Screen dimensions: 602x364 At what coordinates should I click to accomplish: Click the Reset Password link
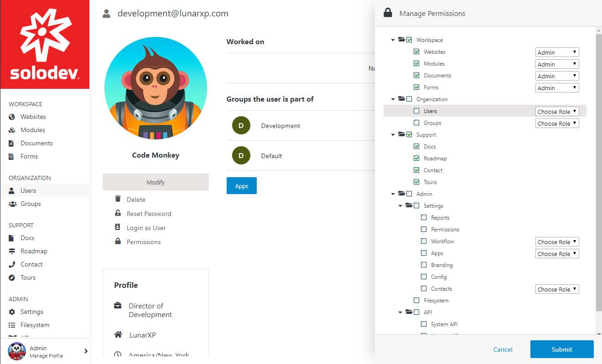[149, 214]
